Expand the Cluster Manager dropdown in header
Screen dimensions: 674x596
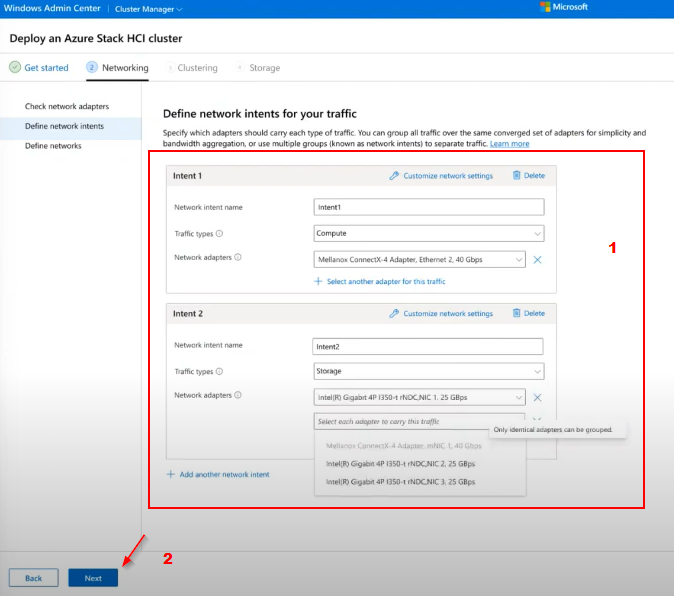coord(148,9)
